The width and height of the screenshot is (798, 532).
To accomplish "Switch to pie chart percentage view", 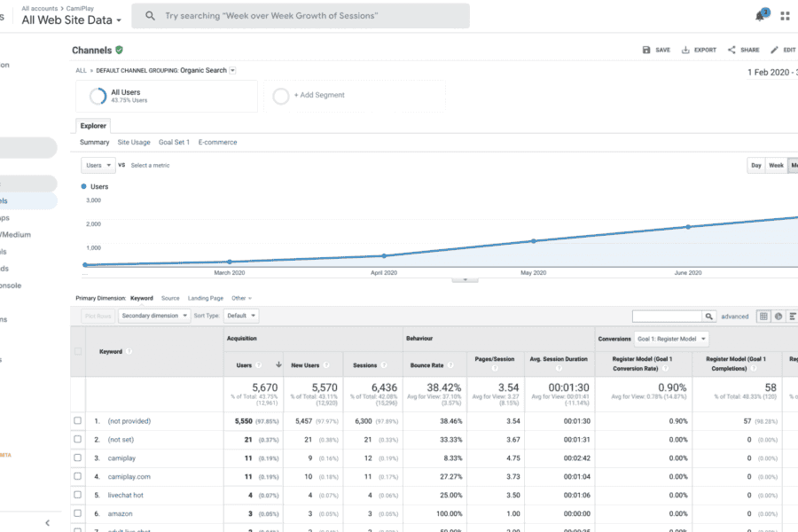I will pyautogui.click(x=778, y=316).
